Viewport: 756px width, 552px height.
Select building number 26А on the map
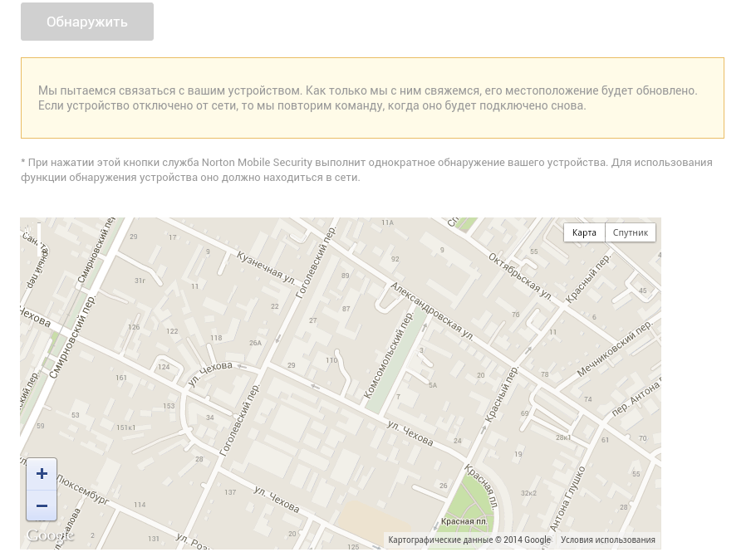click(x=255, y=342)
